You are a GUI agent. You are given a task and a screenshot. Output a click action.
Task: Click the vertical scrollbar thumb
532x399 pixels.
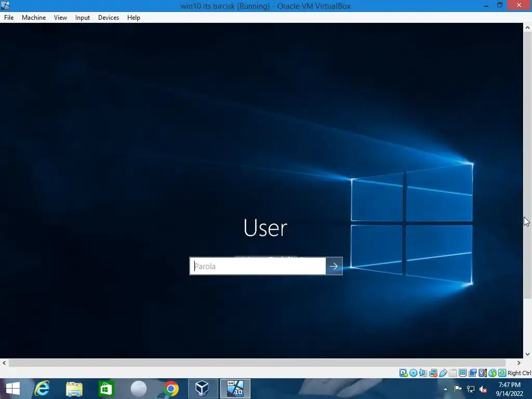[527, 166]
